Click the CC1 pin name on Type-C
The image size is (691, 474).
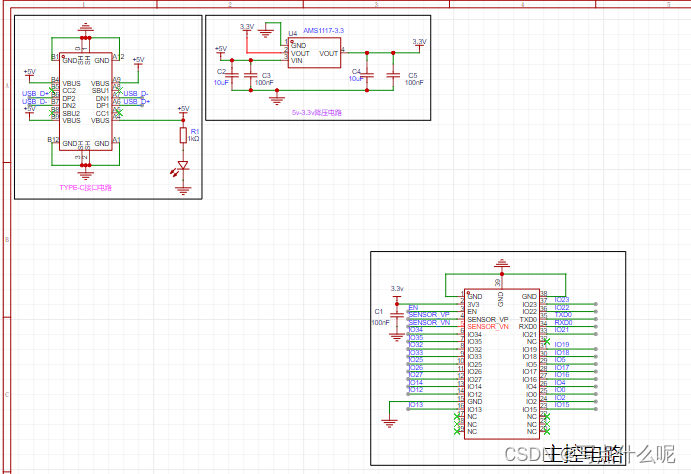tap(102, 113)
